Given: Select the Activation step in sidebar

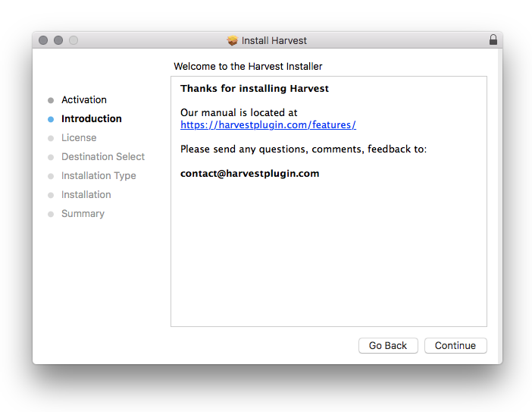Looking at the screenshot, I should [84, 100].
